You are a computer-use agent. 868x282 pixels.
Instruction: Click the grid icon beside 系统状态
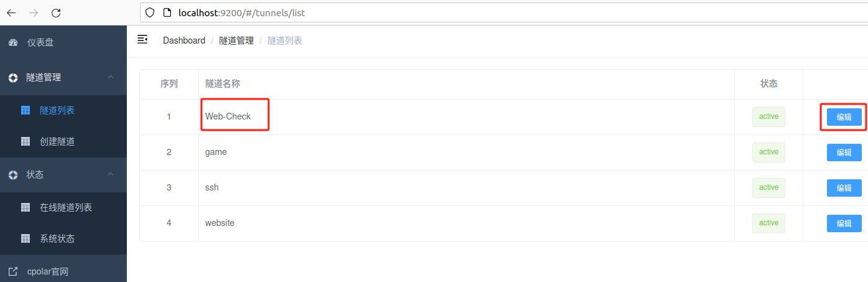[x=25, y=238]
